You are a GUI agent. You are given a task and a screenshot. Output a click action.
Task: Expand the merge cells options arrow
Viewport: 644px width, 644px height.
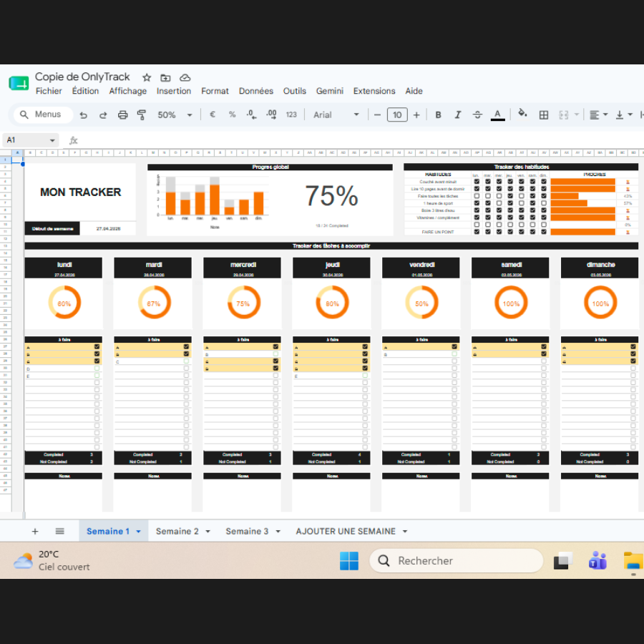tap(577, 115)
